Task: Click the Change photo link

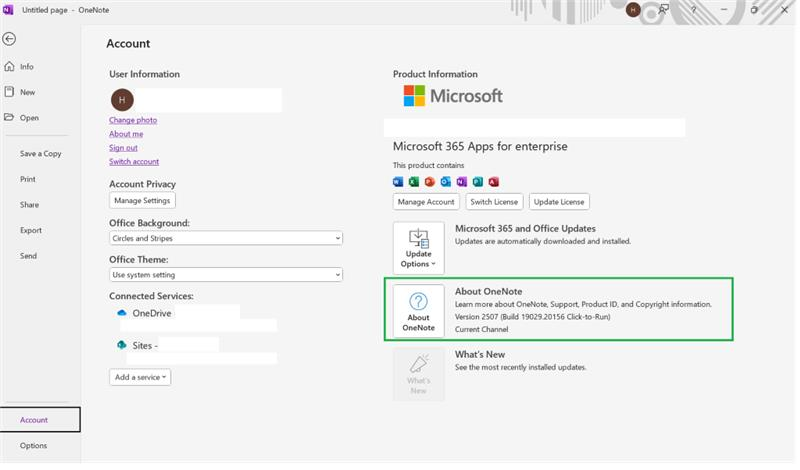Action: point(133,120)
